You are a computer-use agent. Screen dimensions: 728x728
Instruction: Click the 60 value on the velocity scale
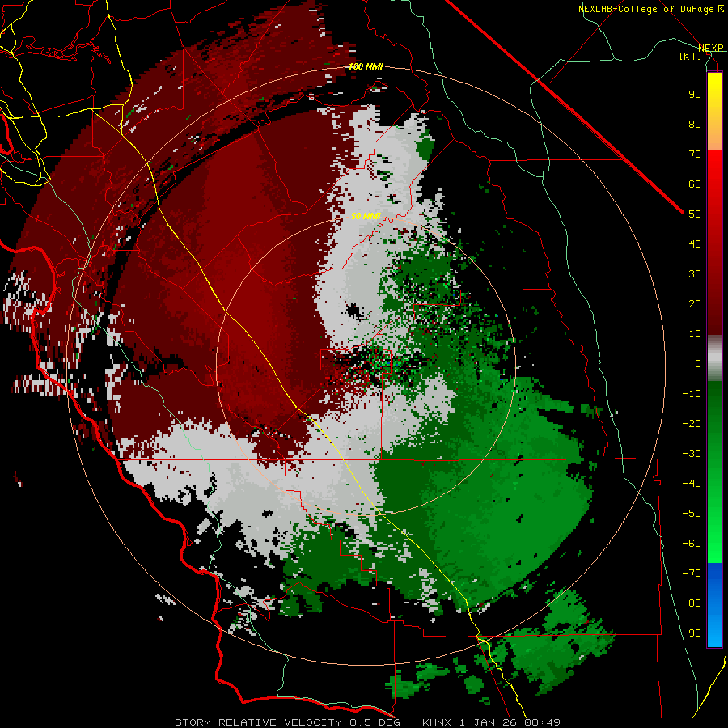pos(695,184)
